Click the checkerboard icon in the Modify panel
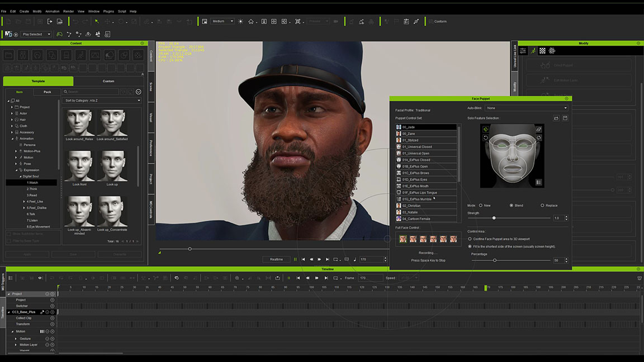 click(543, 51)
